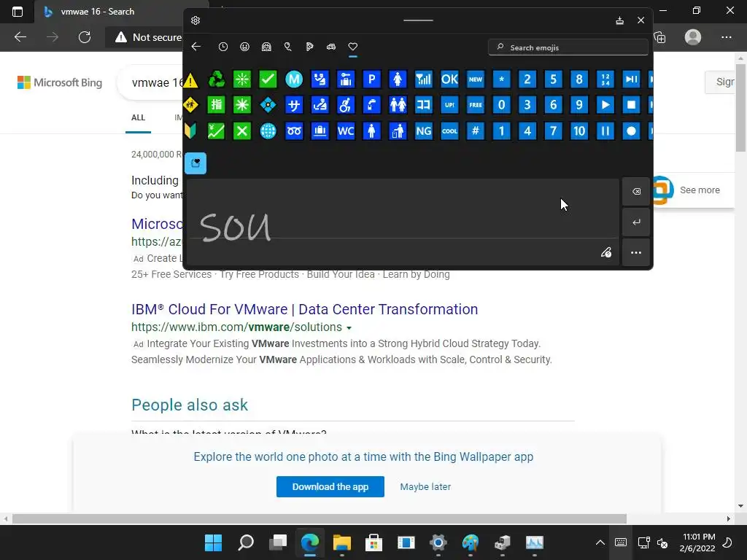This screenshot has width=747, height=560.
Task: Insert the Japanese beginner symbol emoji
Action: coord(190,131)
